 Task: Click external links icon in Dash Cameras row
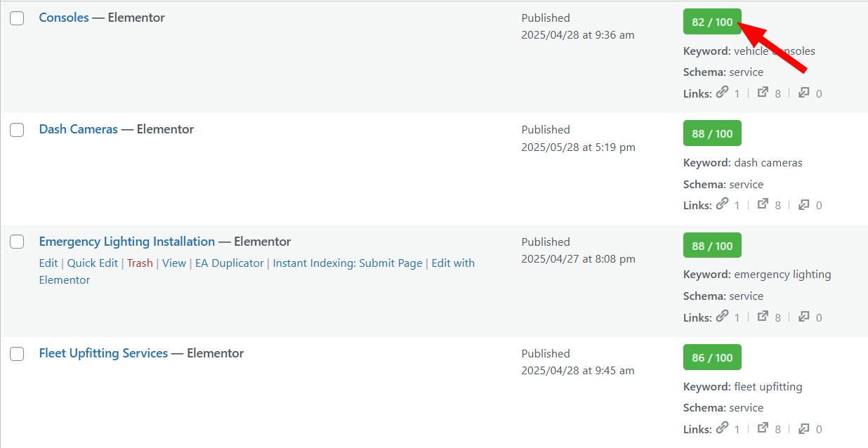click(x=763, y=204)
